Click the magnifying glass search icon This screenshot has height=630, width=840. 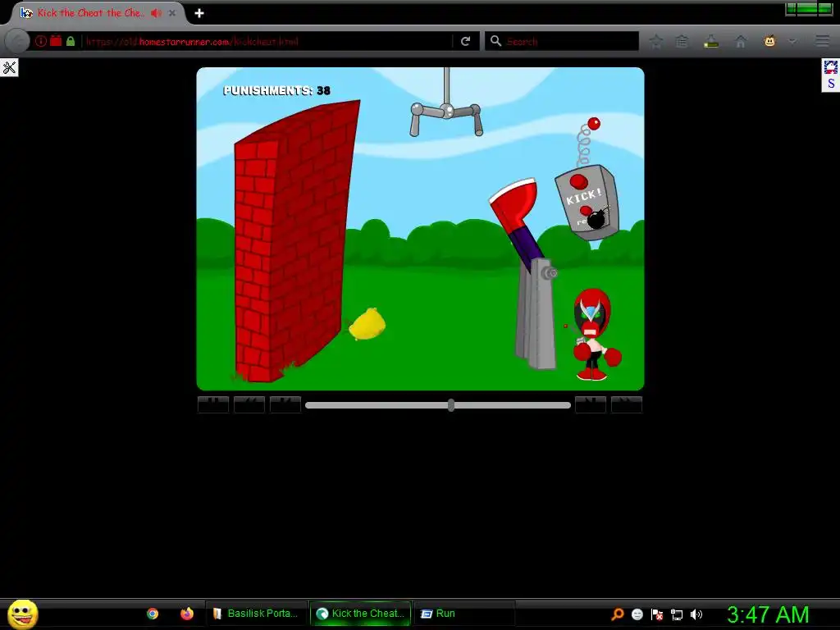click(495, 41)
